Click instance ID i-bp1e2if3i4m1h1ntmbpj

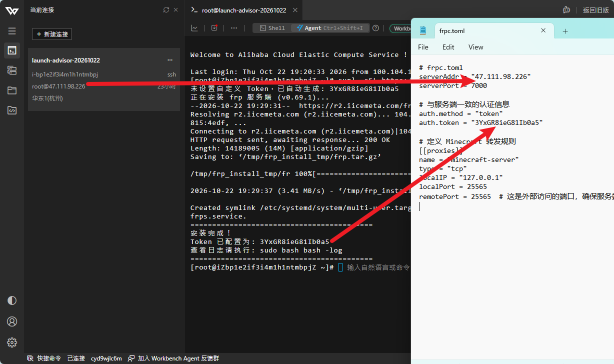65,74
